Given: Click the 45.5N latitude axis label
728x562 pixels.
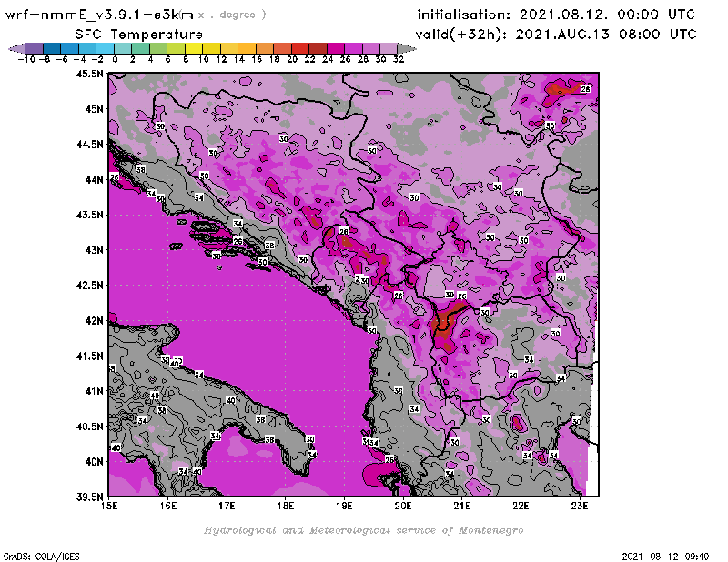Looking at the screenshot, I should point(89,74).
